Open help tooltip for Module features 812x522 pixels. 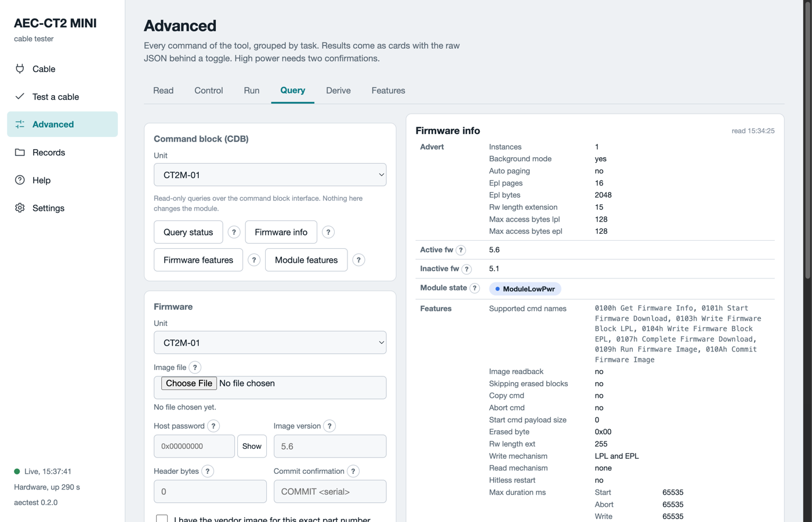tap(358, 260)
